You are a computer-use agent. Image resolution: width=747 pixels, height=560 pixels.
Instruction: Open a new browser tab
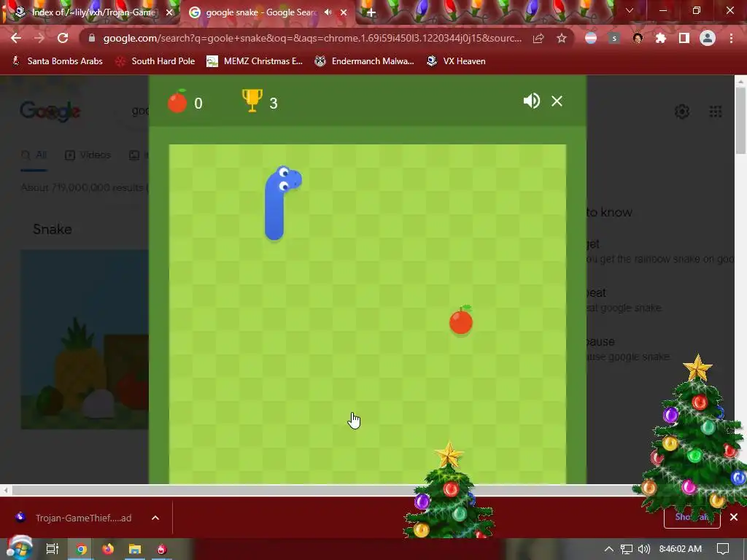click(371, 12)
